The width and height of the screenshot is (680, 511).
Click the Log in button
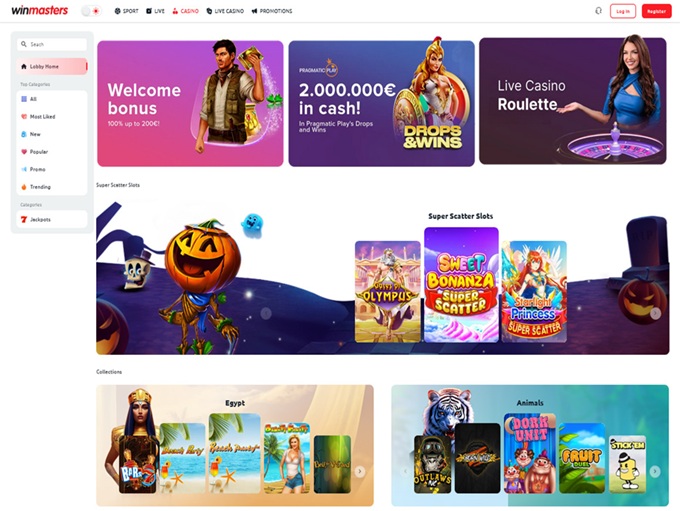tap(623, 11)
